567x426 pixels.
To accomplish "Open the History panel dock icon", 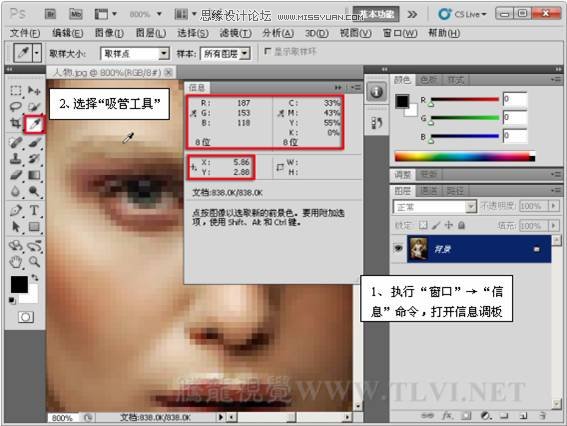I will 376,123.
